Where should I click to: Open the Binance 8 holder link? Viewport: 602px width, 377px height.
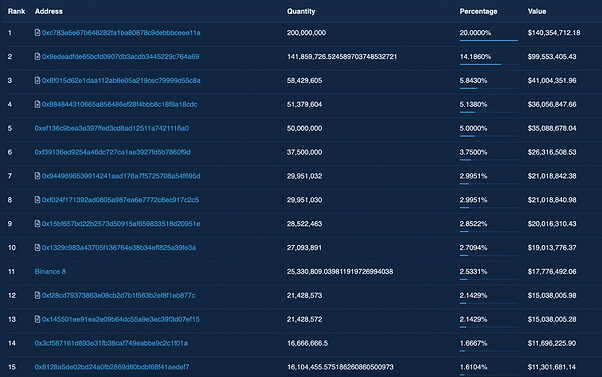(50, 271)
